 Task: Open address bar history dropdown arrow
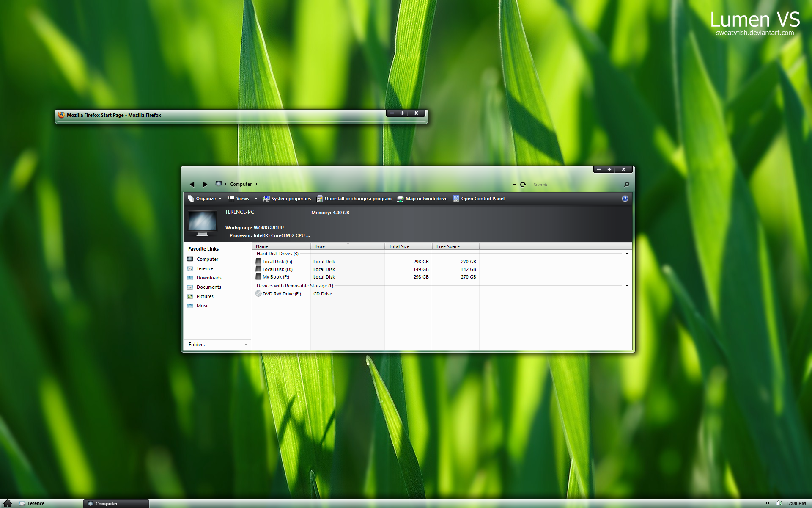point(514,185)
